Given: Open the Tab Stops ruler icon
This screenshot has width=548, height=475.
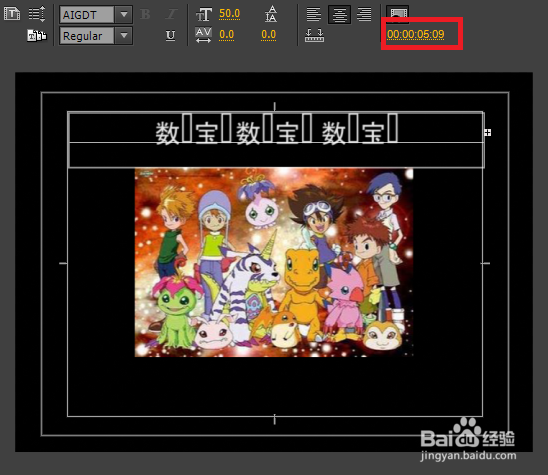Looking at the screenshot, I should [314, 35].
